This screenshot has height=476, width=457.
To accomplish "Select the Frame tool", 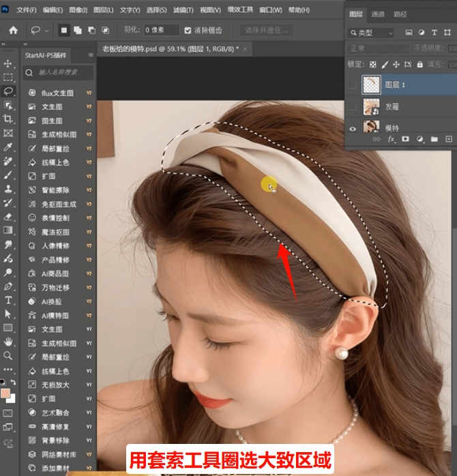I will [x=8, y=133].
